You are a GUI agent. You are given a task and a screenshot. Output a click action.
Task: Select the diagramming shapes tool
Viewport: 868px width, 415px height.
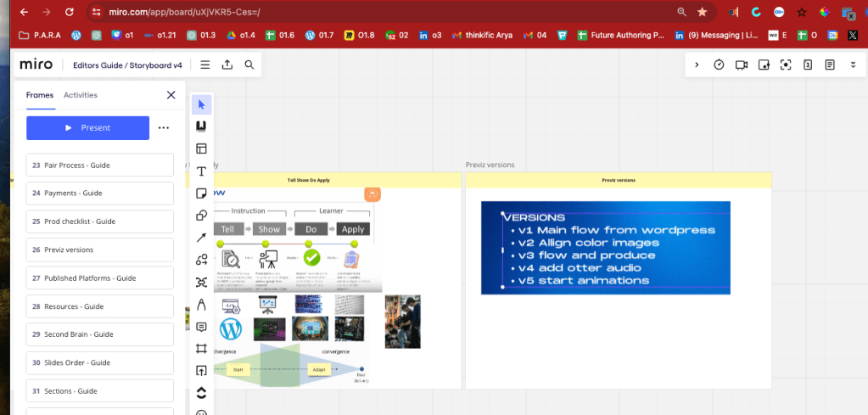[201, 260]
